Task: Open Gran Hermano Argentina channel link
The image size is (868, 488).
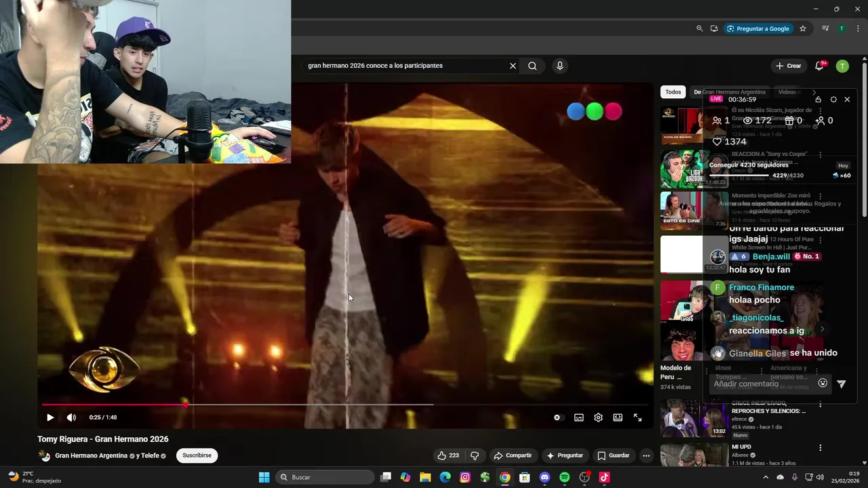Action: (92, 455)
